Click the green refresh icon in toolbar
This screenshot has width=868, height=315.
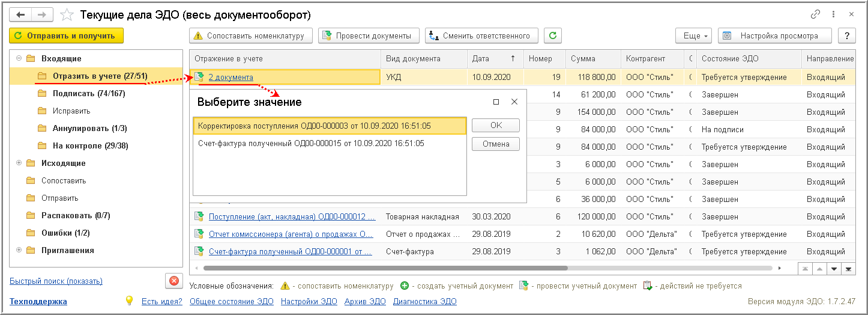point(553,35)
